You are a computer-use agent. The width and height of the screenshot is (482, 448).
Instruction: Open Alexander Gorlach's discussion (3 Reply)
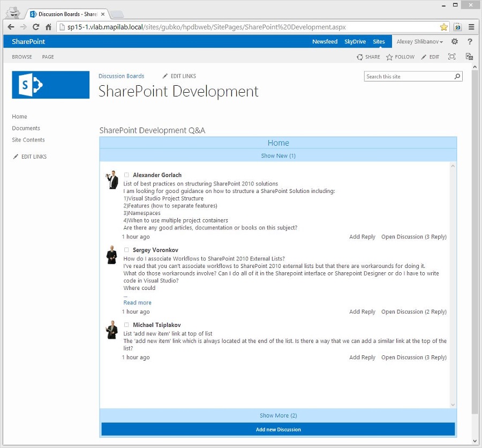pos(414,237)
